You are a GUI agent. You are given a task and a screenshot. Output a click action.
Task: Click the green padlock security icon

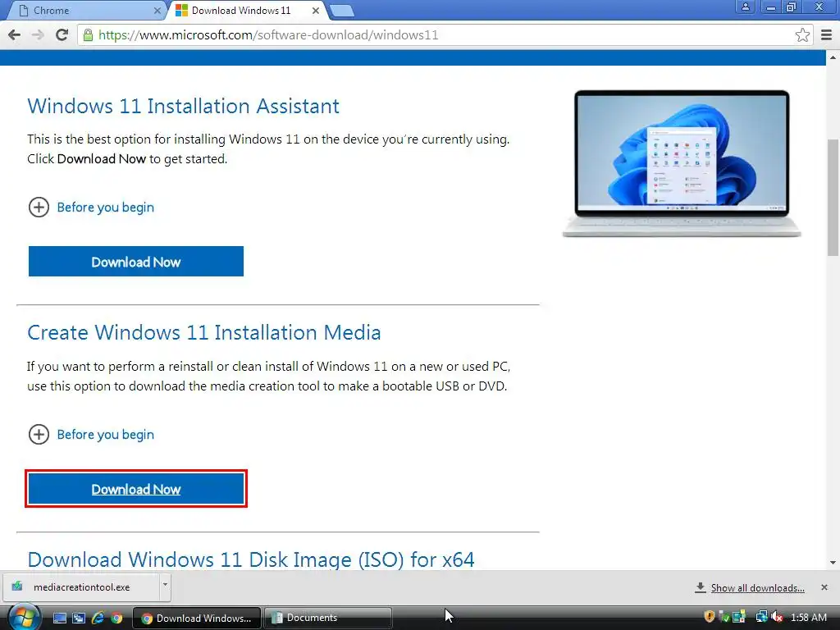click(x=88, y=34)
